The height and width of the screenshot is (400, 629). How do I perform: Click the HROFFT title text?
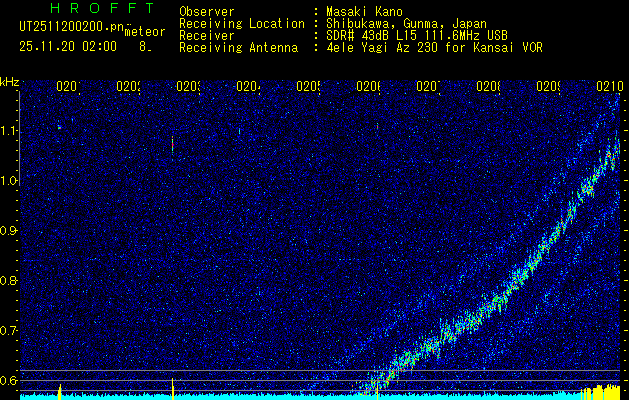[x=102, y=8]
